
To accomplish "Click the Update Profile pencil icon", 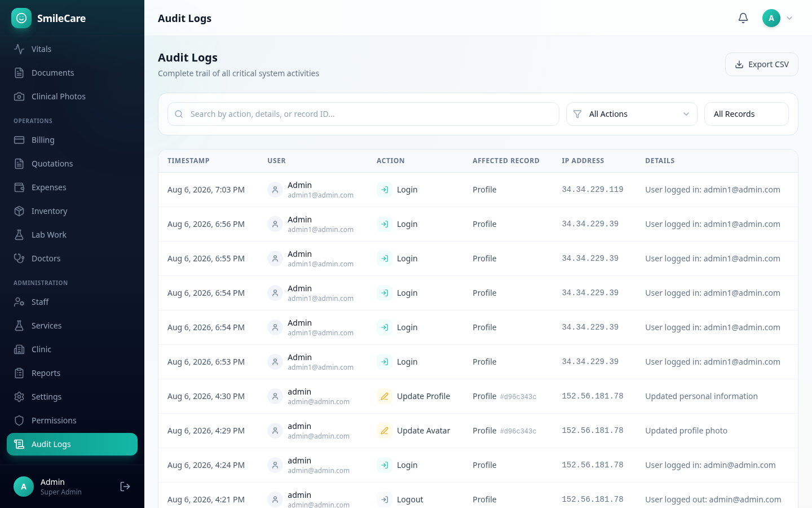I will click(385, 396).
